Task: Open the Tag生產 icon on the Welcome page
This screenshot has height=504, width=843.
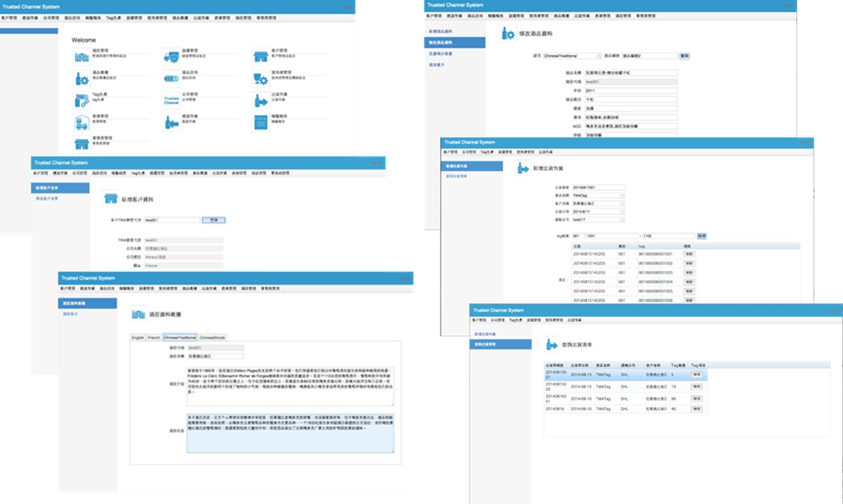Action: pos(80,99)
